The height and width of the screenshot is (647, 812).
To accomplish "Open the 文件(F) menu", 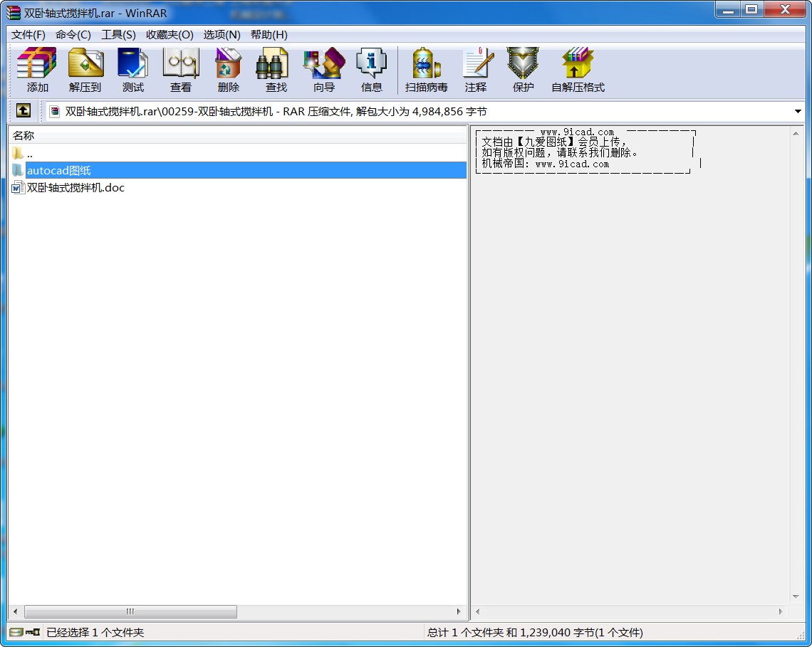I will click(28, 35).
